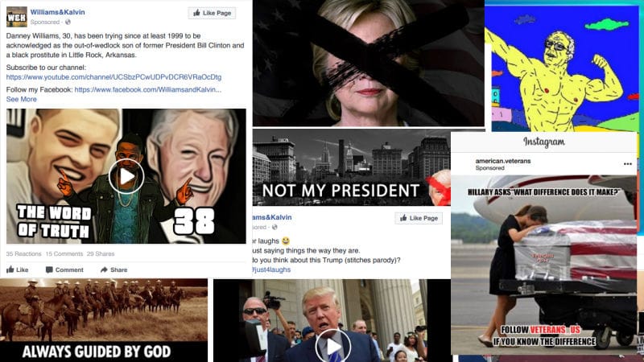644x362 pixels.
Task: Click the Share arrow icon
Action: coord(104,269)
